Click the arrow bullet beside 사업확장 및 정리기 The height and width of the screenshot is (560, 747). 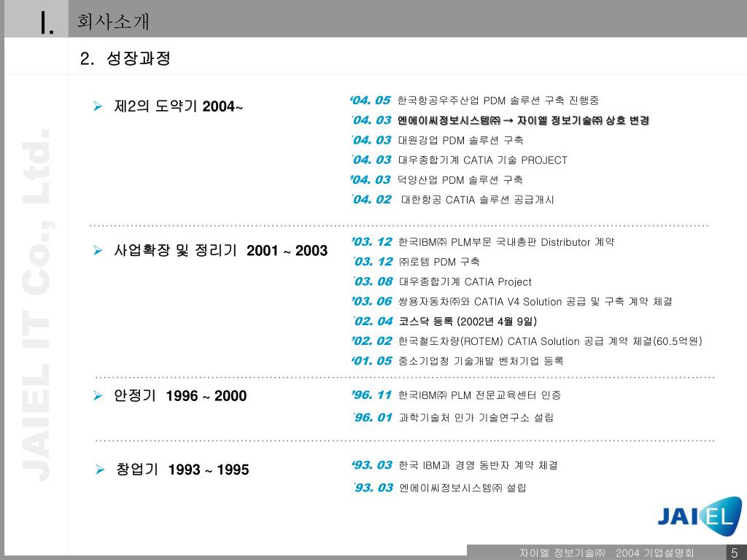pyautogui.click(x=98, y=251)
